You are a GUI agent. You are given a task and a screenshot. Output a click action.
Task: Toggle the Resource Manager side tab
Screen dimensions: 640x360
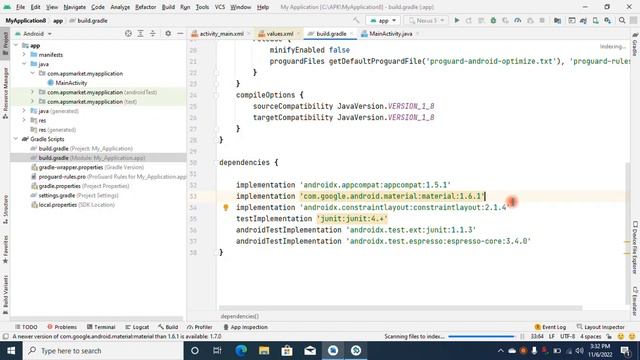pos(5,93)
